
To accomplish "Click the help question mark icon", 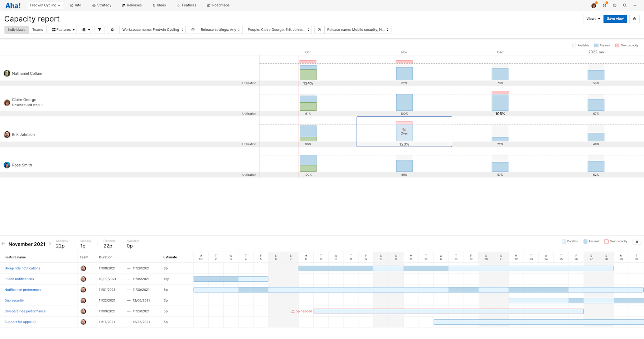I will (615, 5).
